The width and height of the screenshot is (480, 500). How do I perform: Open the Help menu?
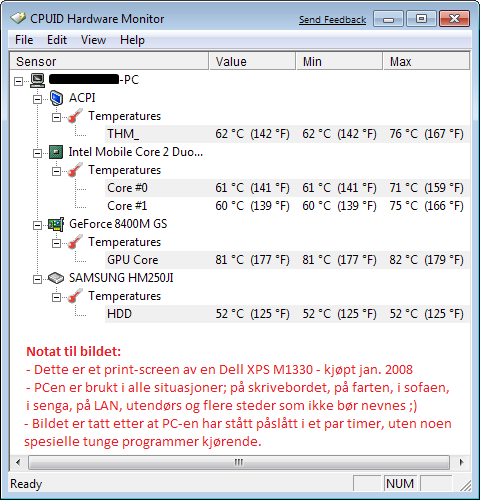tap(132, 40)
